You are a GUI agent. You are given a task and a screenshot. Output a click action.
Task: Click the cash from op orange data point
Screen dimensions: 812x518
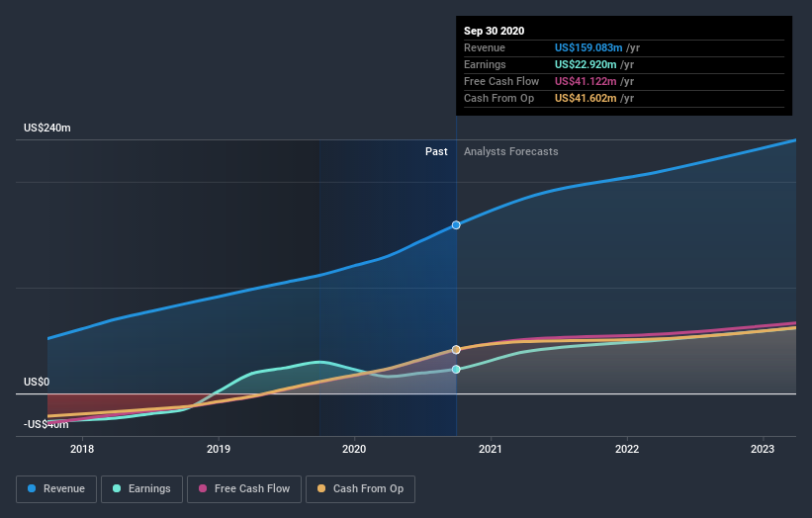click(x=456, y=350)
